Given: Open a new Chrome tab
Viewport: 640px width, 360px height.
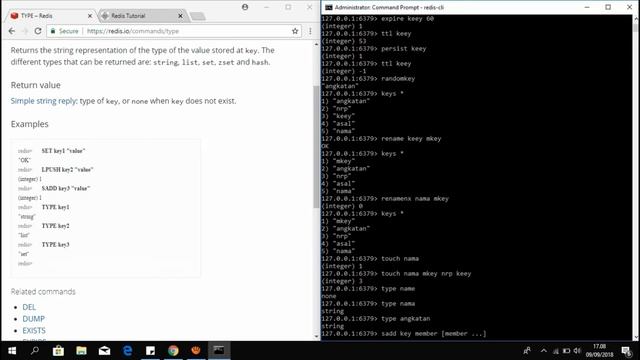Looking at the screenshot, I should click(x=198, y=16).
